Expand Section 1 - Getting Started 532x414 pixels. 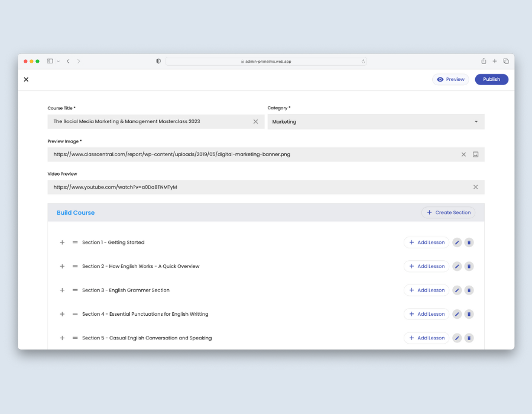62,242
